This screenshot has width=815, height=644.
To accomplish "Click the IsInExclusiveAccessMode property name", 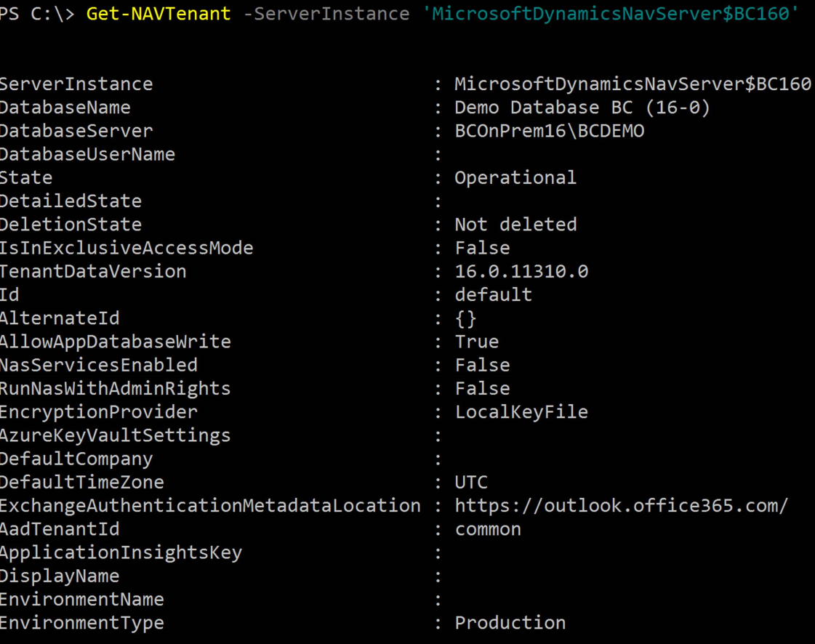I will (127, 248).
